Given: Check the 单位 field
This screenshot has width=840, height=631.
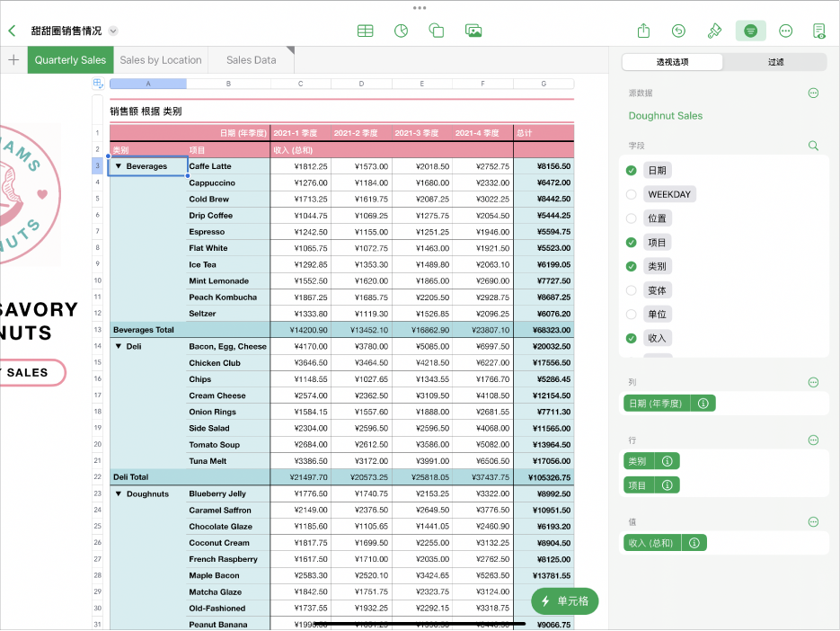Looking at the screenshot, I should click(631, 315).
